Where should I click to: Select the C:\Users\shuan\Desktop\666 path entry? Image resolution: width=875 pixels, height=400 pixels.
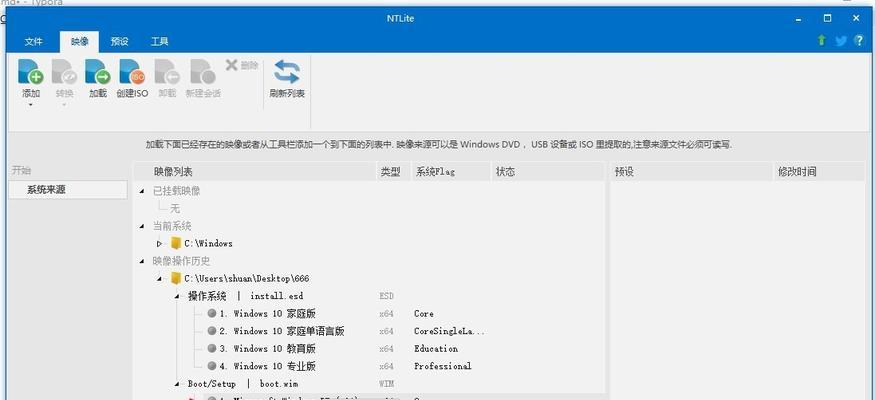click(x=247, y=278)
